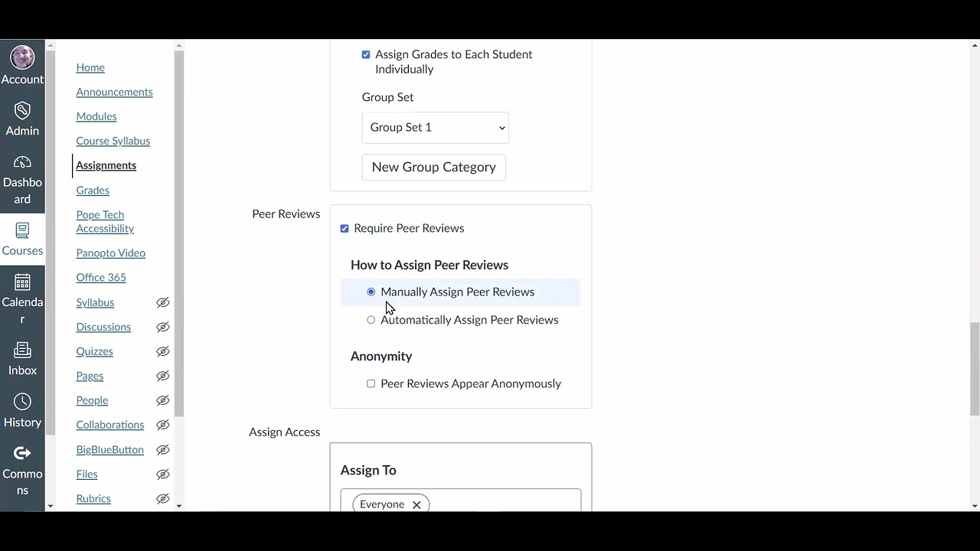Screen dimensions: 980x551
Task: Go to Dashboard icon in global nav
Action: click(22, 162)
